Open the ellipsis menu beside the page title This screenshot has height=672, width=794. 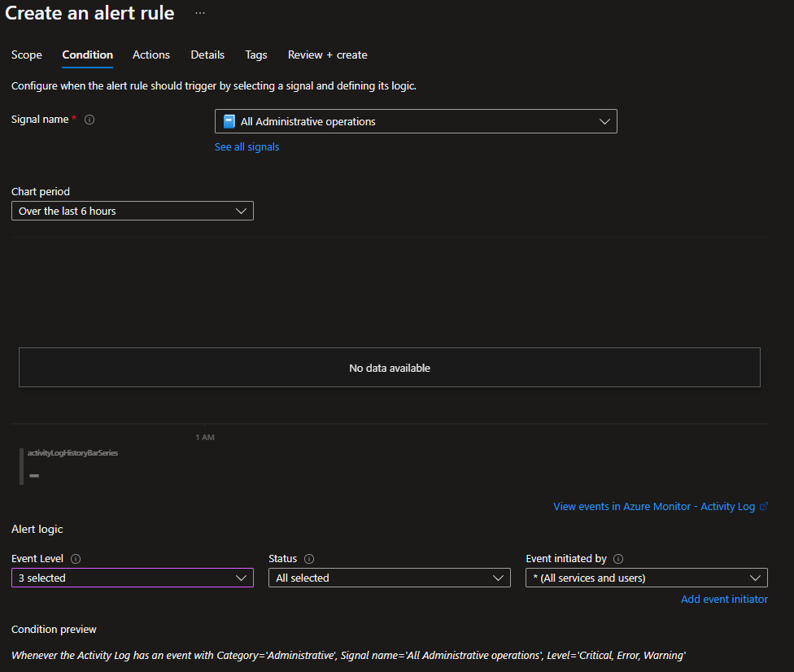click(200, 13)
